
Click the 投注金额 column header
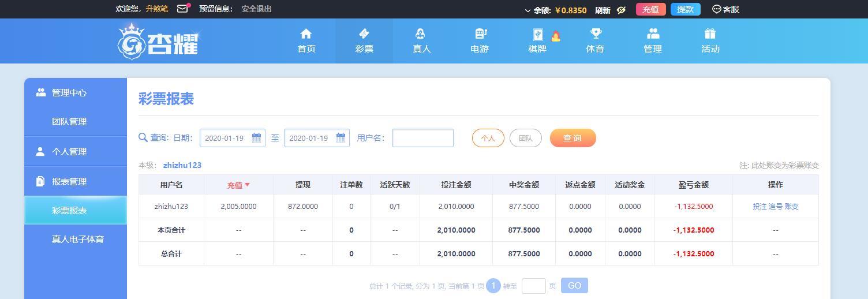tap(456, 185)
